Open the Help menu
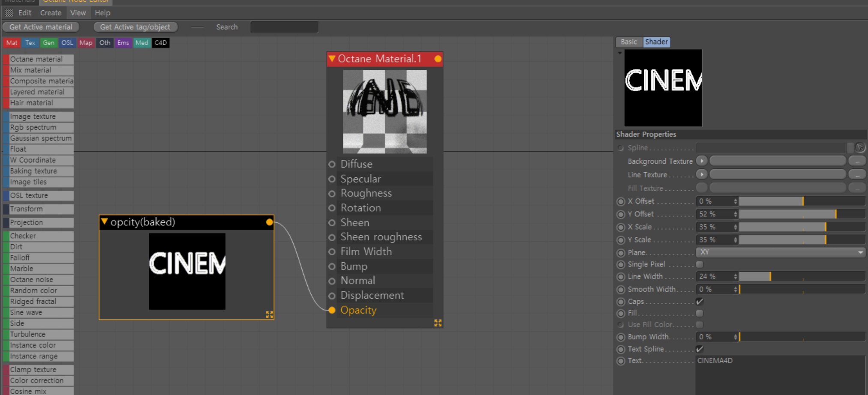868x395 pixels. tap(102, 13)
